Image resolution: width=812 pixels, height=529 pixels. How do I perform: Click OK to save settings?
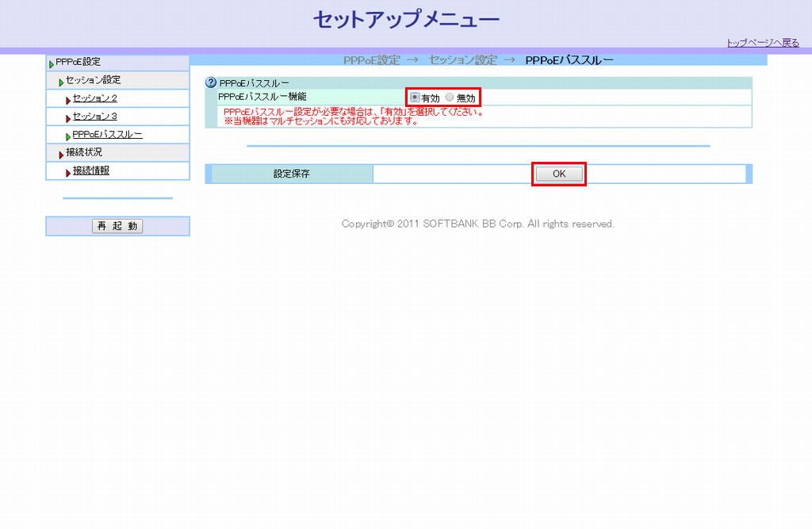point(559,174)
